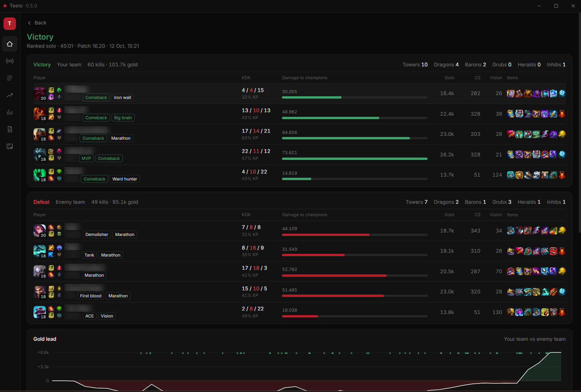Click the red Teeto T logo
The width and height of the screenshot is (581, 392).
[x=10, y=24]
